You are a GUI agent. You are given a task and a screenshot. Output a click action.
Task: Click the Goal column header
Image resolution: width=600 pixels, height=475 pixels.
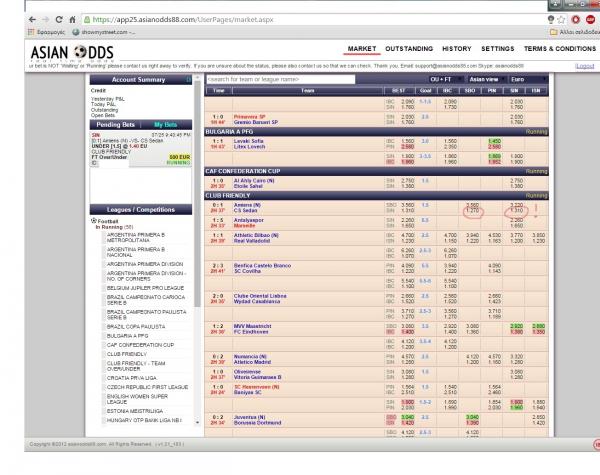tap(426, 91)
